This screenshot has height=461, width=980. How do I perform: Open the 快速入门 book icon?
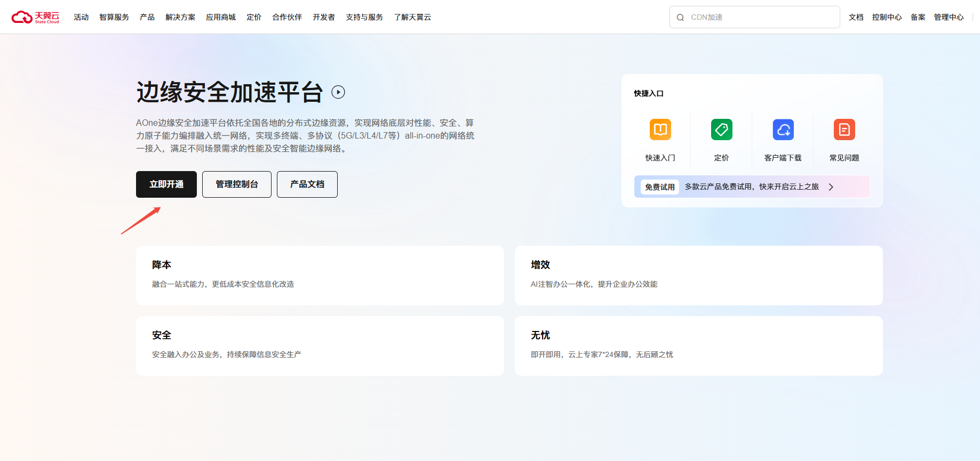click(660, 130)
